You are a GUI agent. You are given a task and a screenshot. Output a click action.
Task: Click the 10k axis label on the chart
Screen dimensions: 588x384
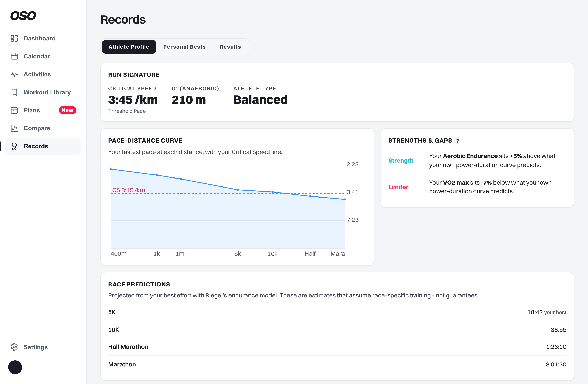tap(273, 254)
